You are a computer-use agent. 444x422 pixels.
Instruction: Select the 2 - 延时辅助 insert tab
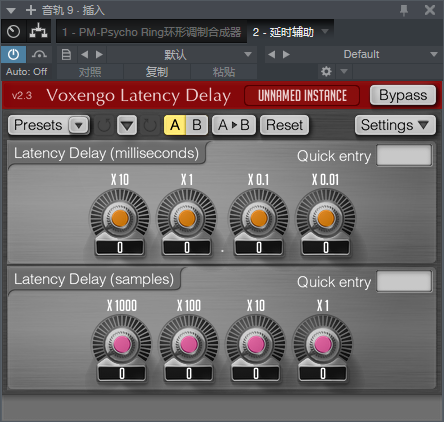tap(283, 32)
